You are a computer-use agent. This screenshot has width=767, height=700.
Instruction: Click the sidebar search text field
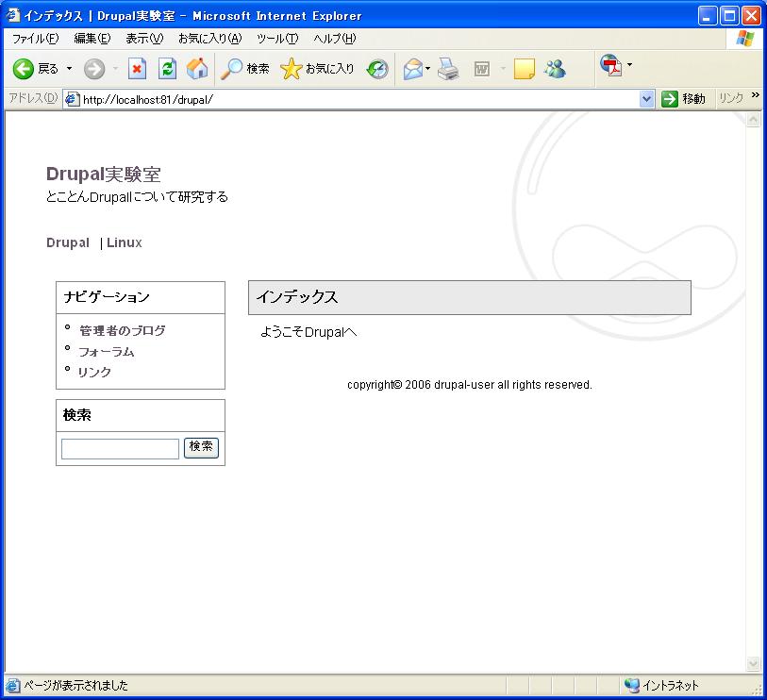point(120,448)
